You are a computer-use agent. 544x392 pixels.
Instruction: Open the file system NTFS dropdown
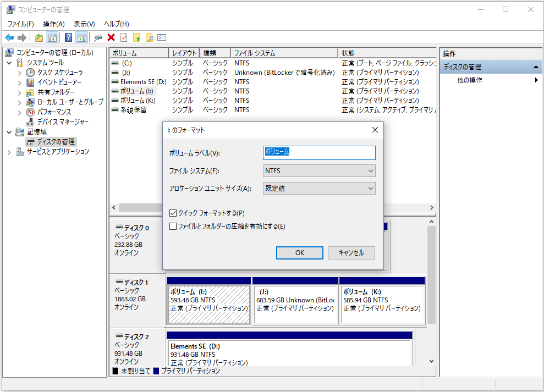click(x=320, y=171)
